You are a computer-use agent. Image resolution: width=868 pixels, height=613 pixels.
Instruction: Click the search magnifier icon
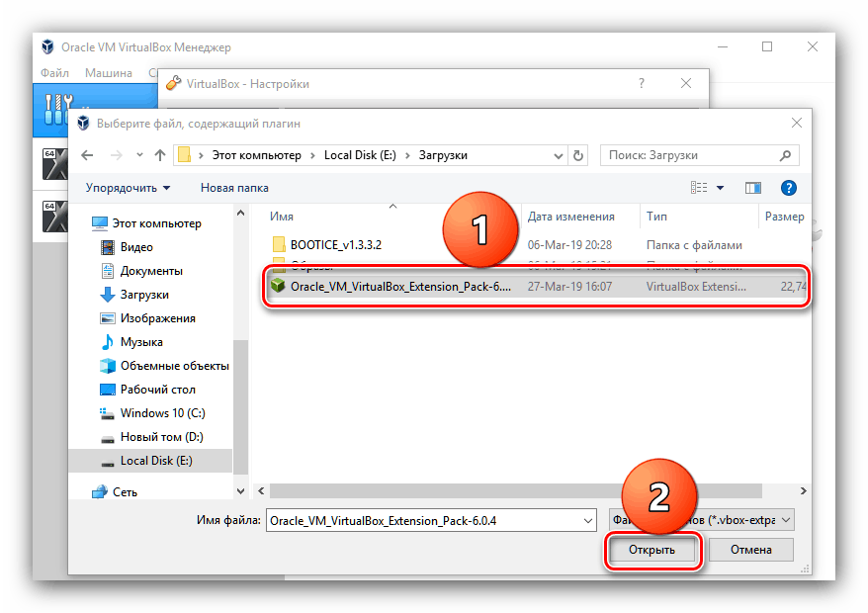coord(785,155)
